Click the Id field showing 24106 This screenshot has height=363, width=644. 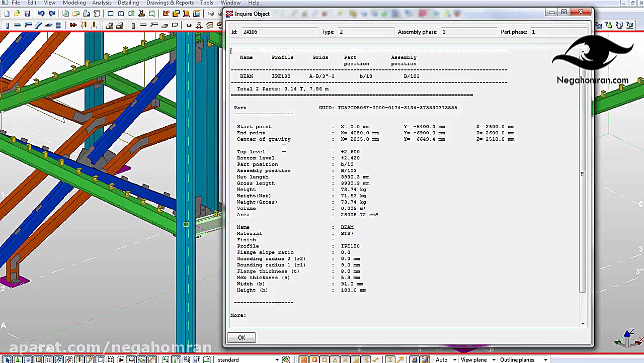[x=279, y=32]
